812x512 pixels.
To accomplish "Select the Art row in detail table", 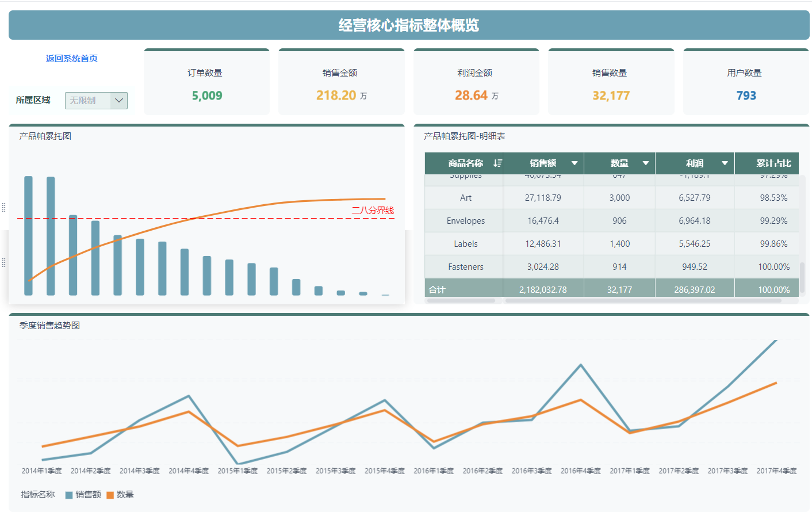I will [x=612, y=197].
